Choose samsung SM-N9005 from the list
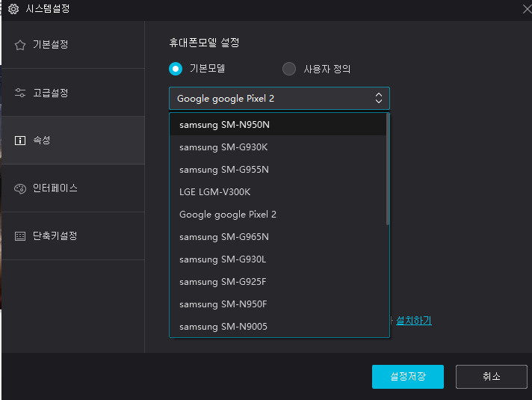Screen dimensions: 532x400 click(x=277, y=326)
